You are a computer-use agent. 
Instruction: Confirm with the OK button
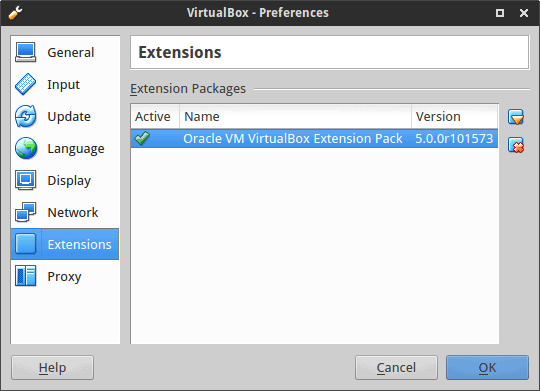[x=487, y=368]
